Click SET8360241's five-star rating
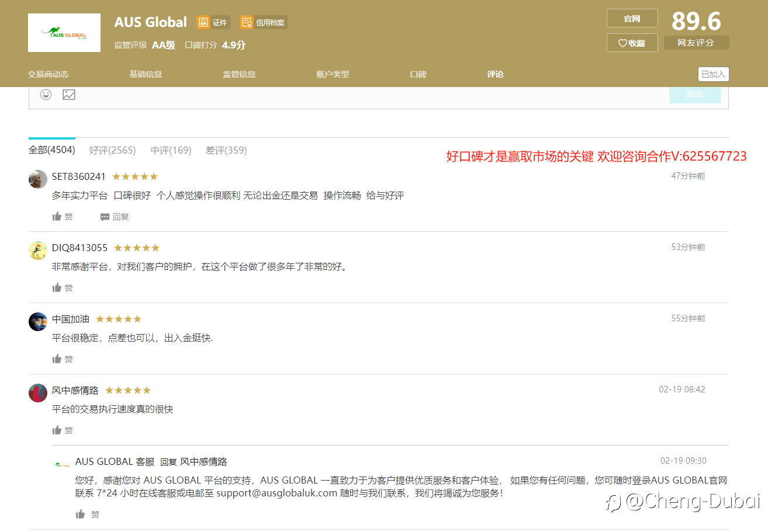 [135, 176]
